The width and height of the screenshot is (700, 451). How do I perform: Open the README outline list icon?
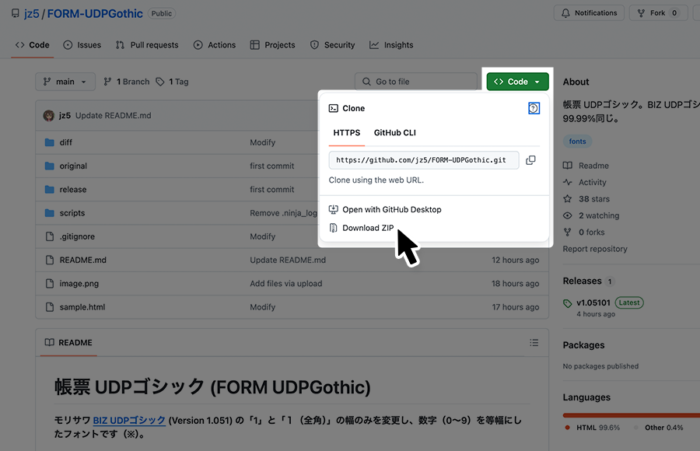534,342
